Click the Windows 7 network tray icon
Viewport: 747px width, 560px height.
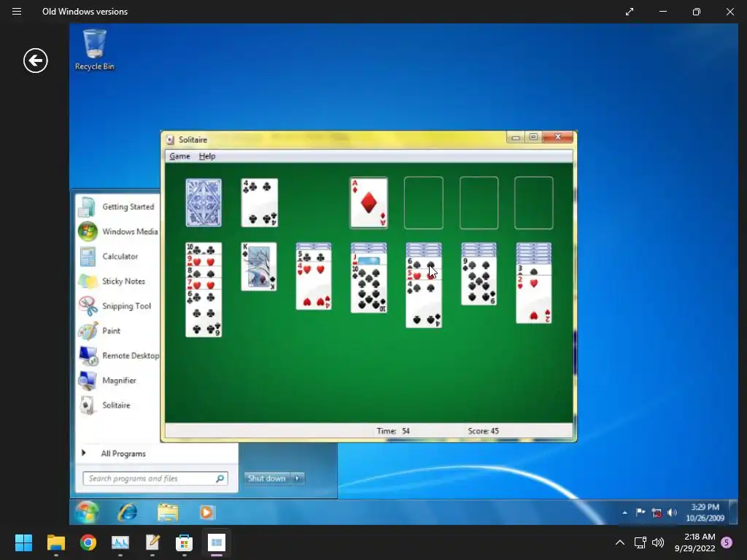click(x=657, y=513)
